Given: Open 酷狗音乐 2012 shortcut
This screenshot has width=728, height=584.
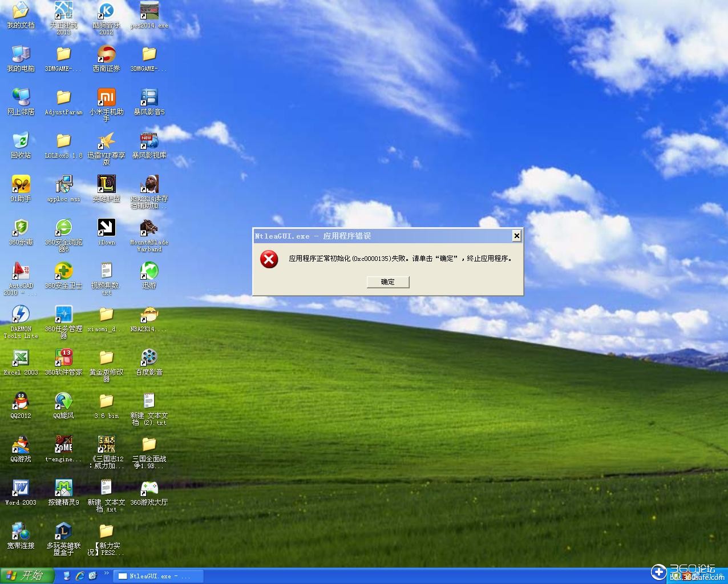Looking at the screenshot, I should pos(106,18).
